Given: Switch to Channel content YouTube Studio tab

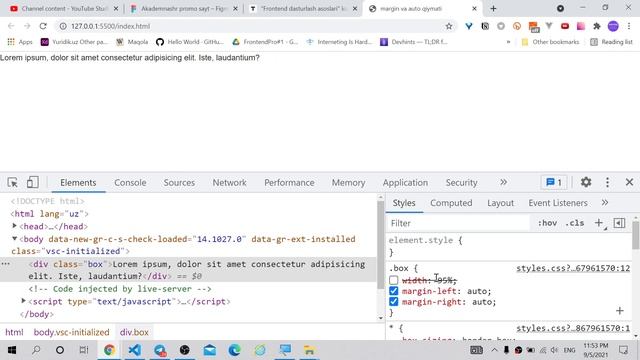Looking at the screenshot, I should click(64, 9).
